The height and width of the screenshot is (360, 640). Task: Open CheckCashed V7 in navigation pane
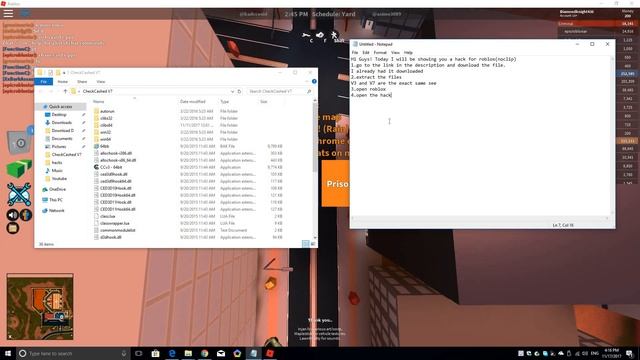[67, 155]
